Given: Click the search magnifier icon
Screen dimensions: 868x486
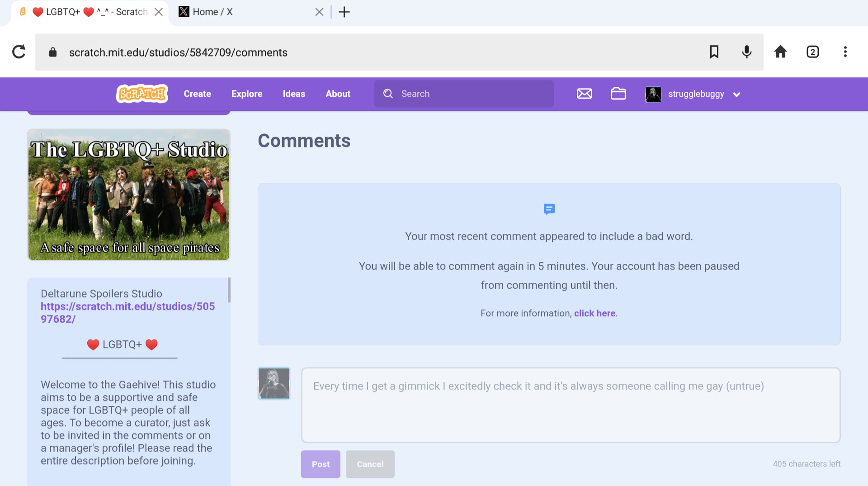Looking at the screenshot, I should (x=388, y=94).
